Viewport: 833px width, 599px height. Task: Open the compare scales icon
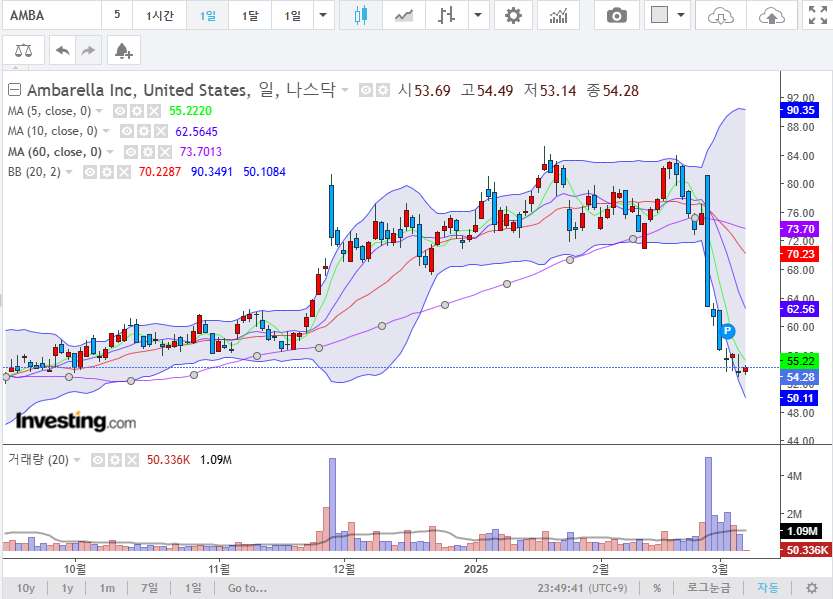(x=23, y=51)
